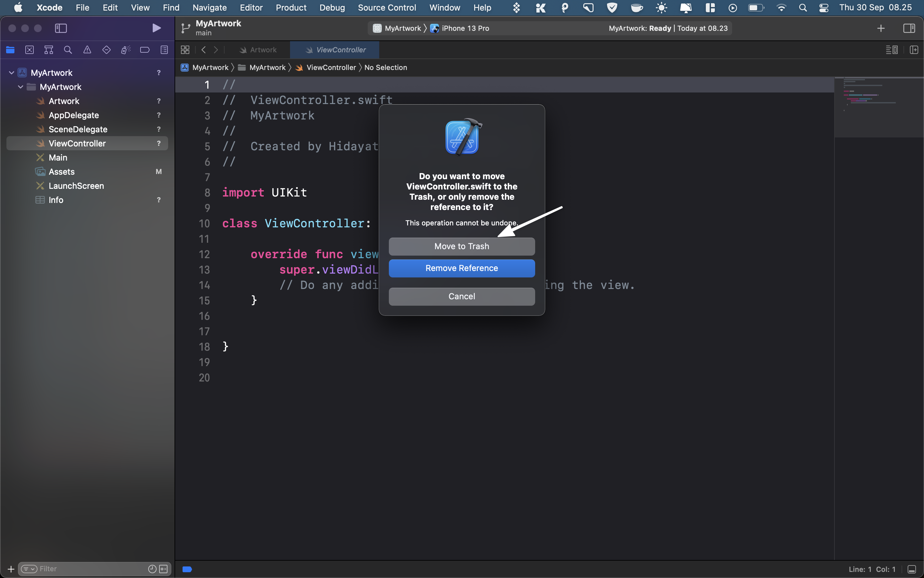This screenshot has height=578, width=924.
Task: Toggle the inspectors panel at top right
Action: [909, 28]
